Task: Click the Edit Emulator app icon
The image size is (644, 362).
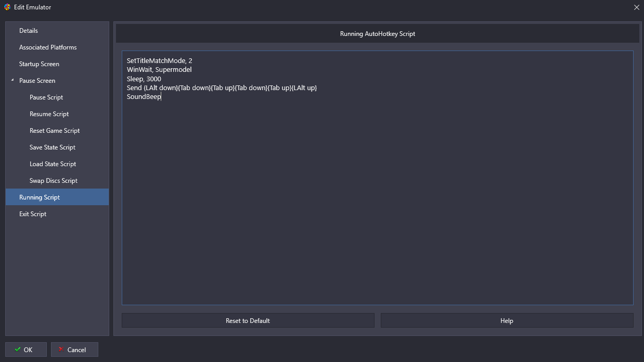Action: pyautogui.click(x=7, y=7)
